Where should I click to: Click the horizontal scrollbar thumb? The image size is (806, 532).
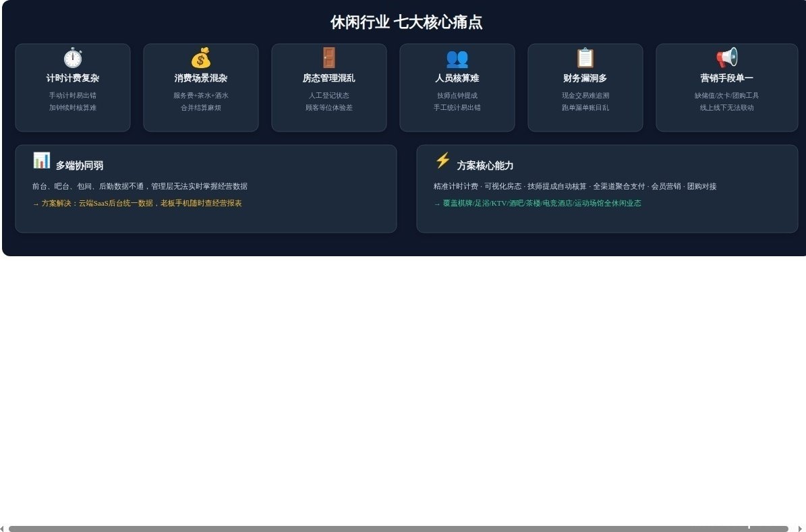tap(399, 529)
